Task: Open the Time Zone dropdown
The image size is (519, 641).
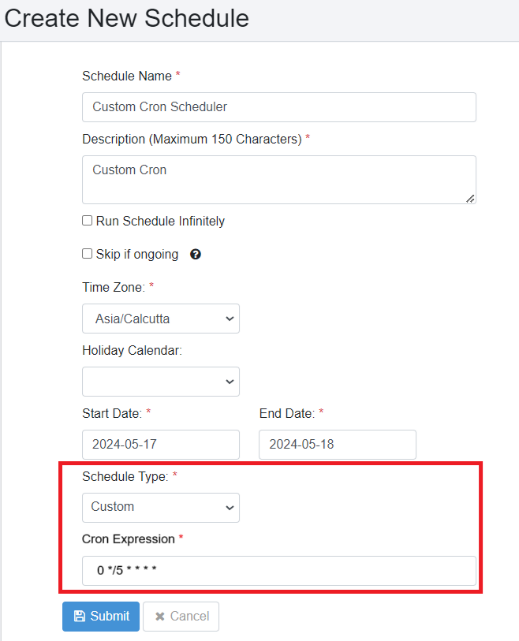Action: [x=161, y=318]
